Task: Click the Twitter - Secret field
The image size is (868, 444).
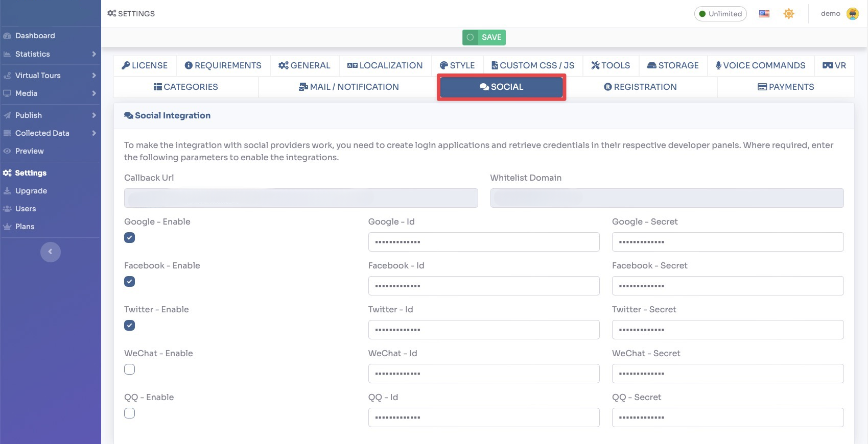Action: (728, 330)
